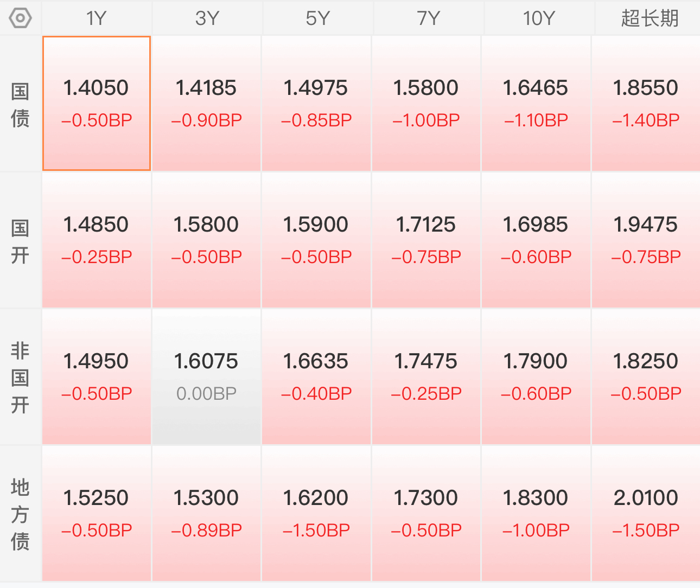Select the 国债 row label
700x588 pixels.
coord(21,104)
